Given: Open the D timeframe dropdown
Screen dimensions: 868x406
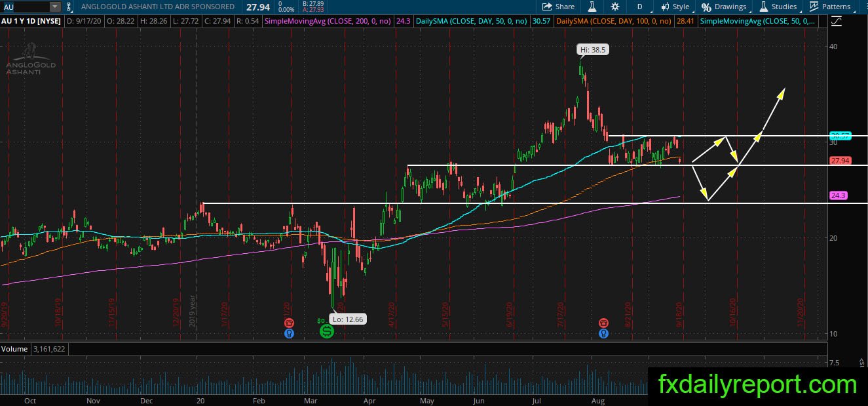Looking at the screenshot, I should (639, 7).
